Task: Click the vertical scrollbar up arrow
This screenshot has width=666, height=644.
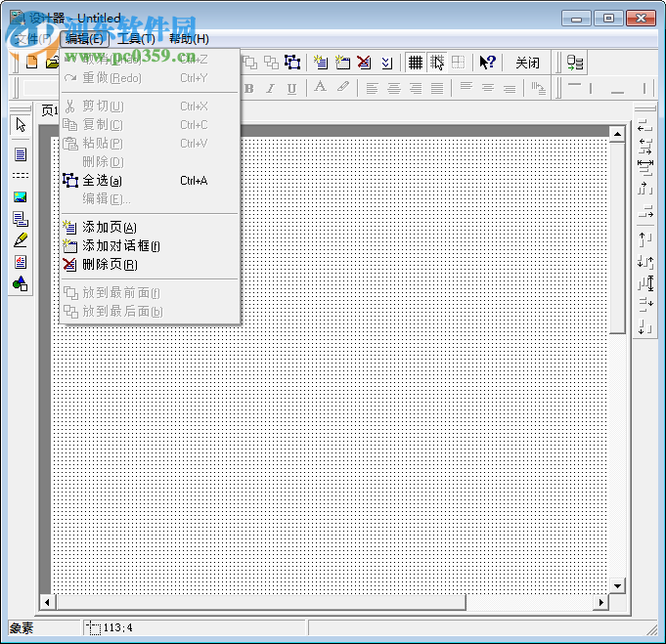Action: point(617,135)
